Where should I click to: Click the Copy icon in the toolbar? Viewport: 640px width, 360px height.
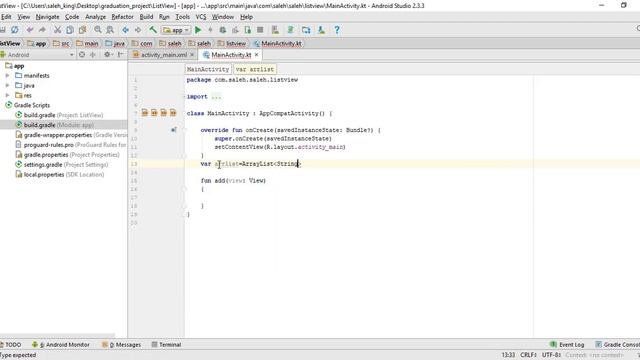click(x=70, y=30)
